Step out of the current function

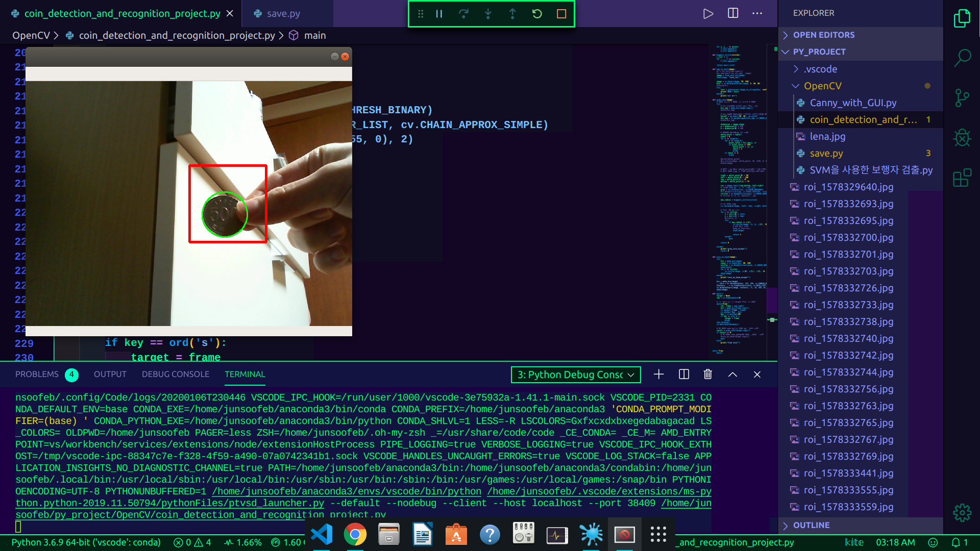coord(512,14)
